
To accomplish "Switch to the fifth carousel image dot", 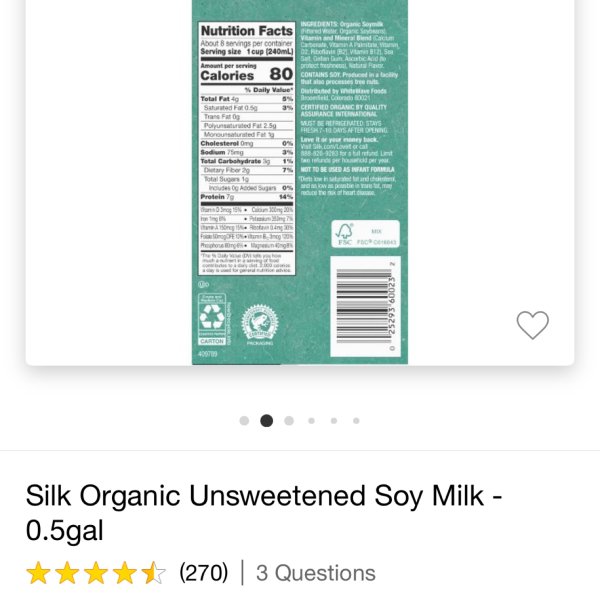I will (x=334, y=421).
